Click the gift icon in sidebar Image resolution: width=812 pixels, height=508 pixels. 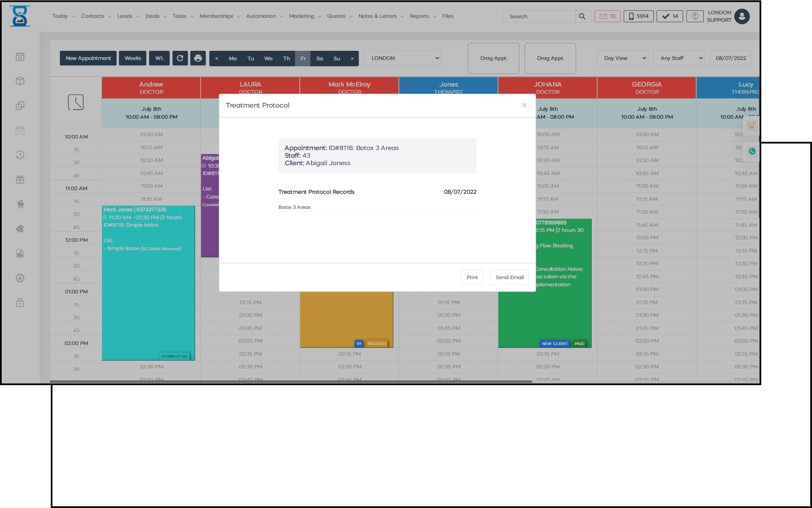pos(20,179)
